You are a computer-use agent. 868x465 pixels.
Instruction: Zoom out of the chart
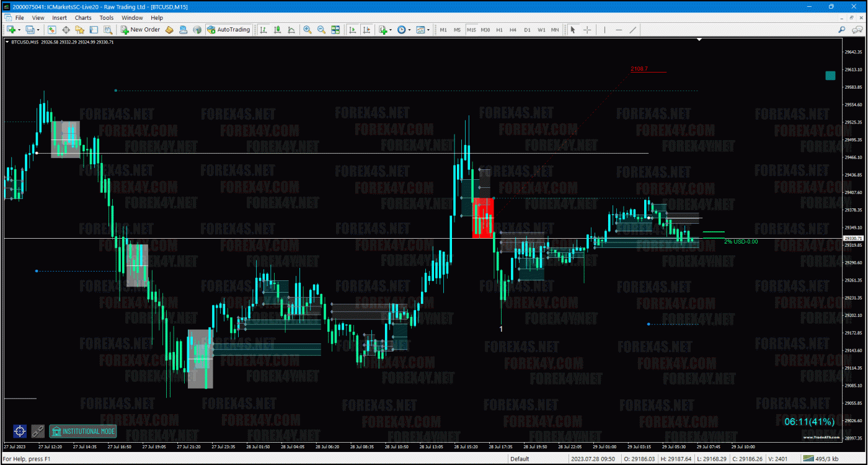(321, 29)
